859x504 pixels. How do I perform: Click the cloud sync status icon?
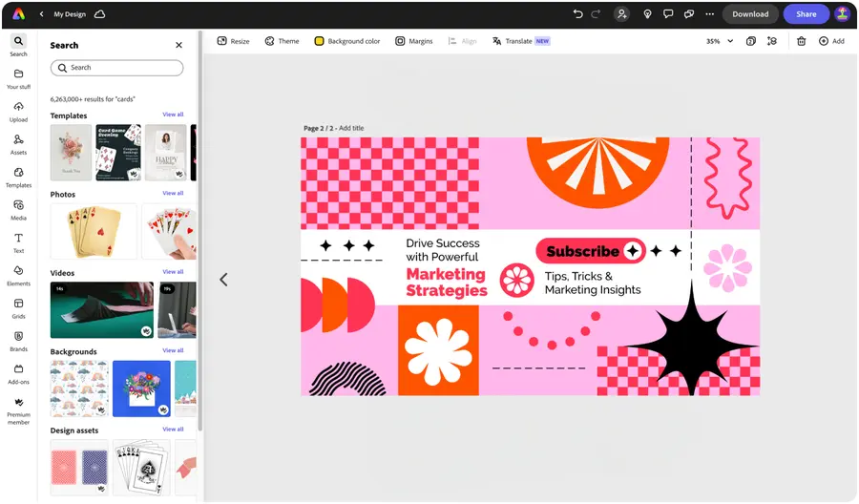pos(100,14)
